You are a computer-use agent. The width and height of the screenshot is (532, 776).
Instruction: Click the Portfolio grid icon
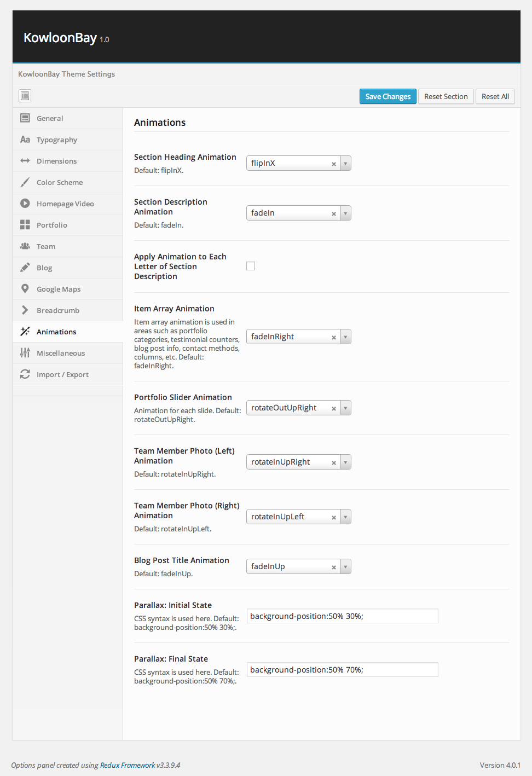coord(25,225)
